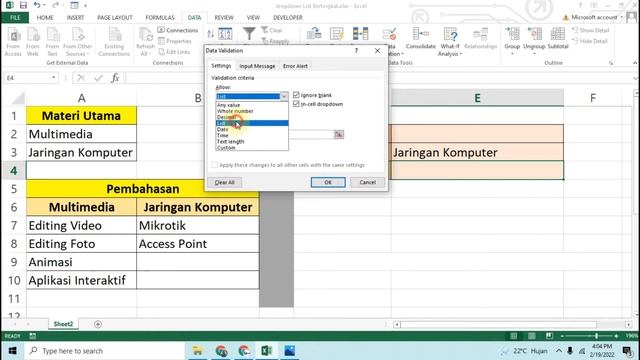This screenshot has width=640, height=360.
Task: Click Hide Detail in Outline group
Action: tap(590, 41)
